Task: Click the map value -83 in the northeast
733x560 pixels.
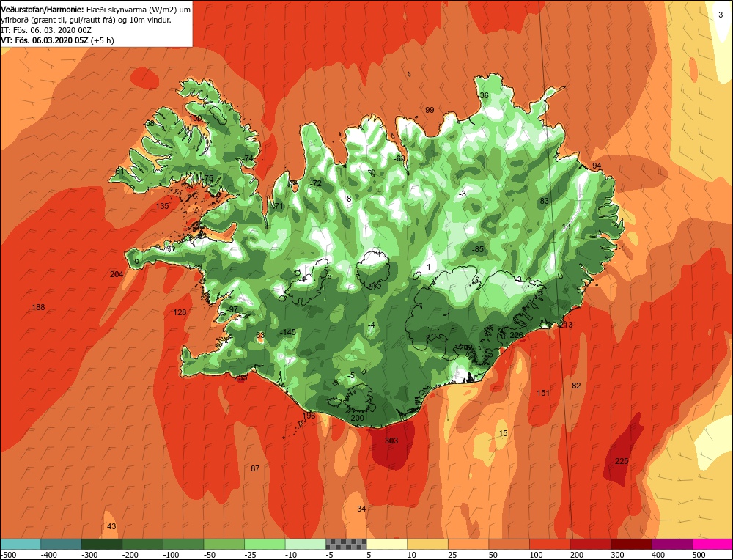Action: point(542,201)
